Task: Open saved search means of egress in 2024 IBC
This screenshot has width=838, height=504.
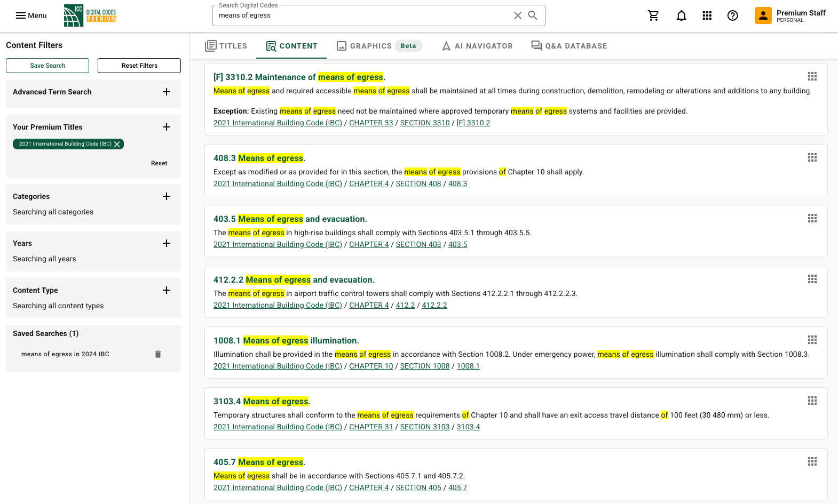Action: click(65, 354)
